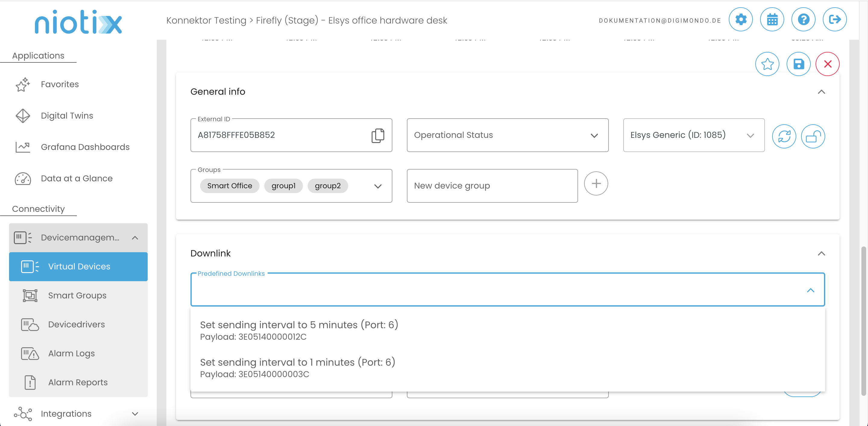Open the calendar icon in header
This screenshot has width=868, height=426.
772,20
